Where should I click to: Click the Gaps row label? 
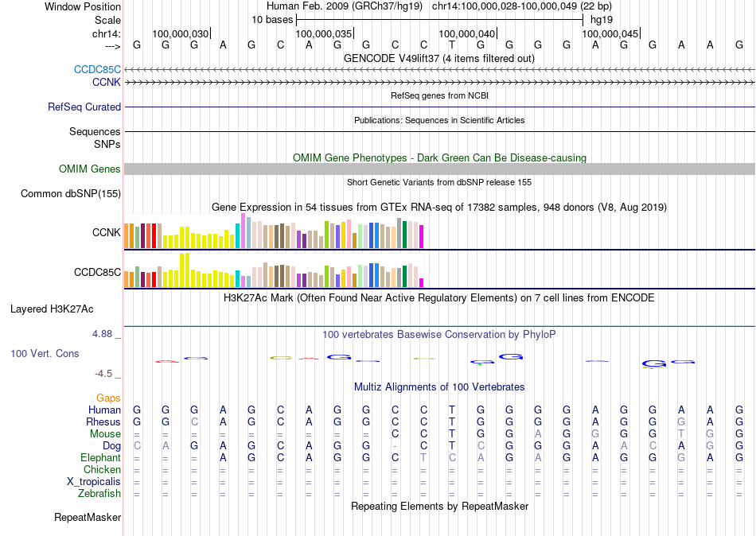click(x=108, y=398)
